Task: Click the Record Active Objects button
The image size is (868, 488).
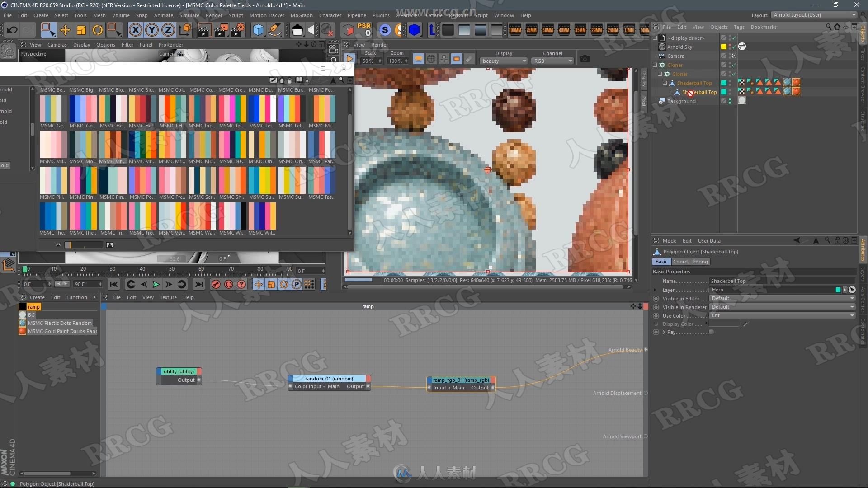Action: (x=216, y=284)
